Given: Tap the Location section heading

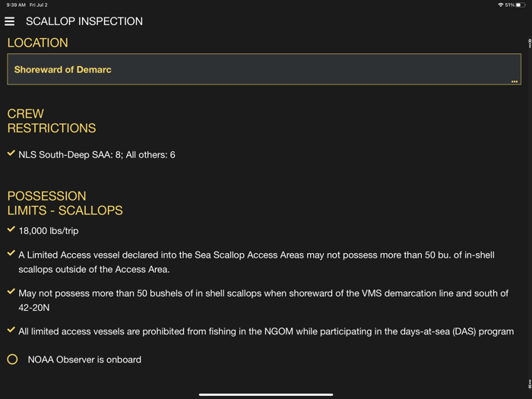Looking at the screenshot, I should click(x=38, y=43).
